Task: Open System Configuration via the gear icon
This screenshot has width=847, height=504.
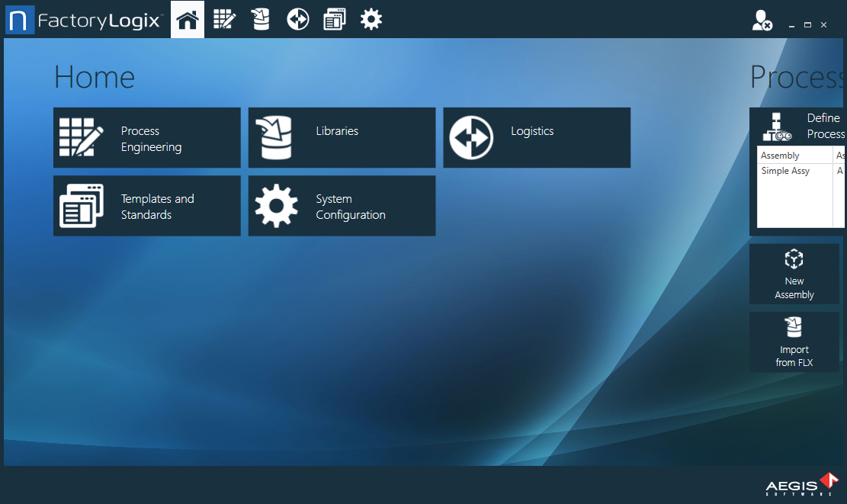Action: (x=371, y=19)
